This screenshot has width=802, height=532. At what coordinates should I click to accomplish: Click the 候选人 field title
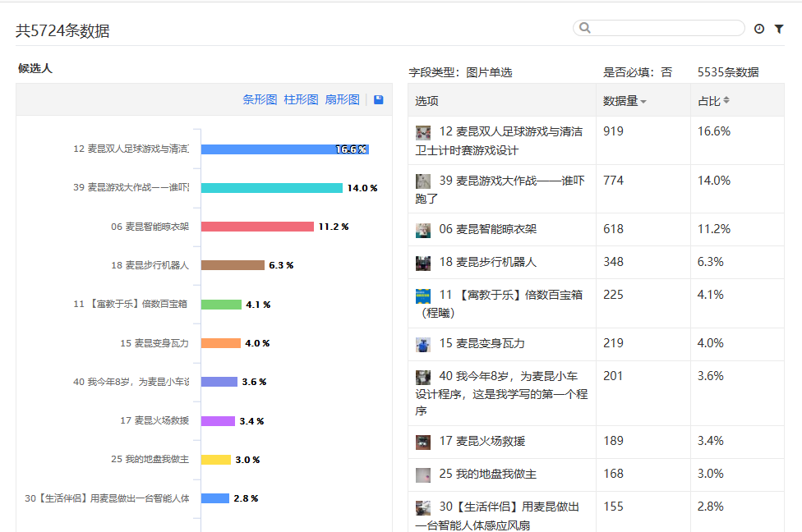(x=35, y=68)
